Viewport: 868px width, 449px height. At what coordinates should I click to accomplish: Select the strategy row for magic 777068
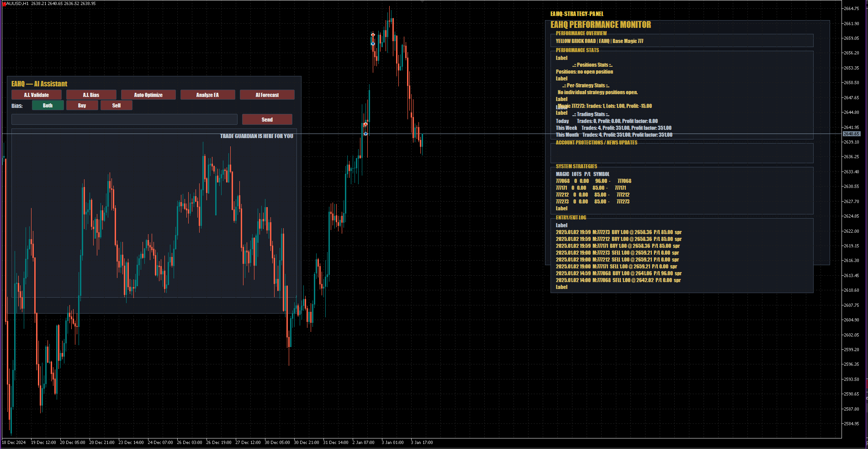click(x=593, y=181)
